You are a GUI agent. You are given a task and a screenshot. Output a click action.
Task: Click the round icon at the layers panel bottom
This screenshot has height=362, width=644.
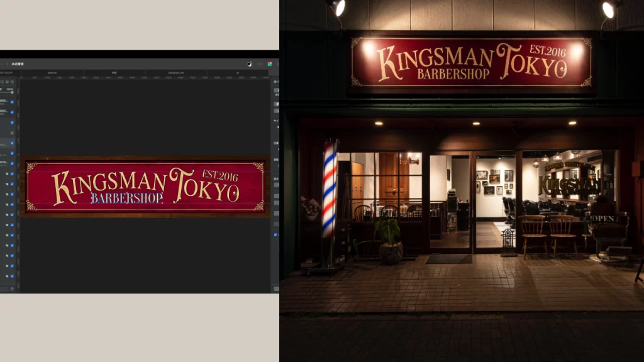click(12, 288)
